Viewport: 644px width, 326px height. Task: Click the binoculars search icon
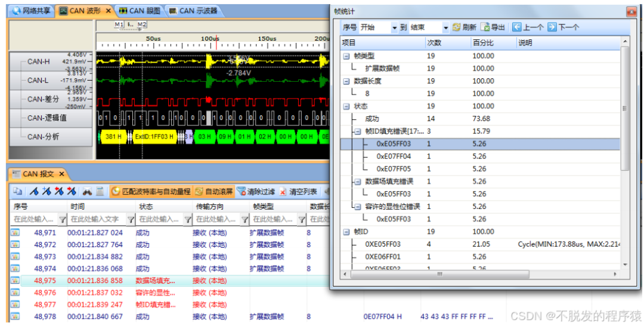click(x=87, y=192)
